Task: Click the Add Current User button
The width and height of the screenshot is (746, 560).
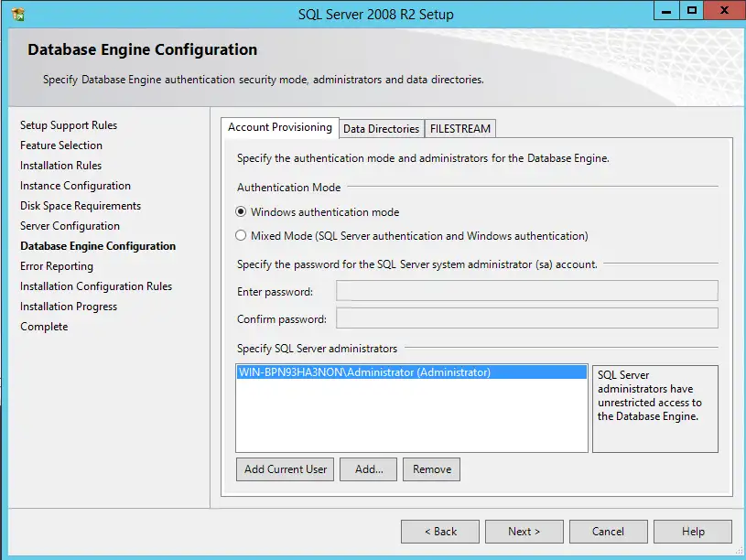Action: point(285,468)
